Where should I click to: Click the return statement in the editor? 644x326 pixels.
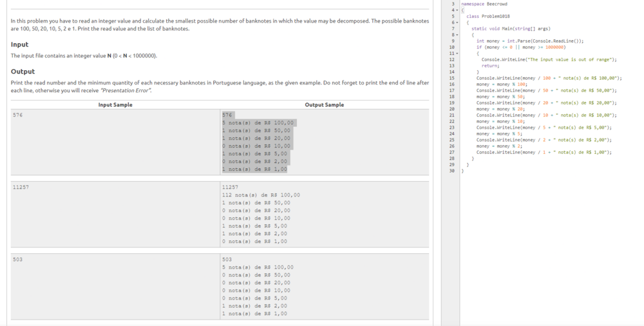point(490,66)
